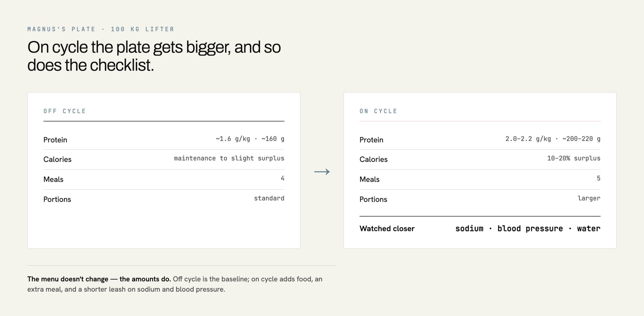Click the on-cycle Portions row label

coord(373,199)
